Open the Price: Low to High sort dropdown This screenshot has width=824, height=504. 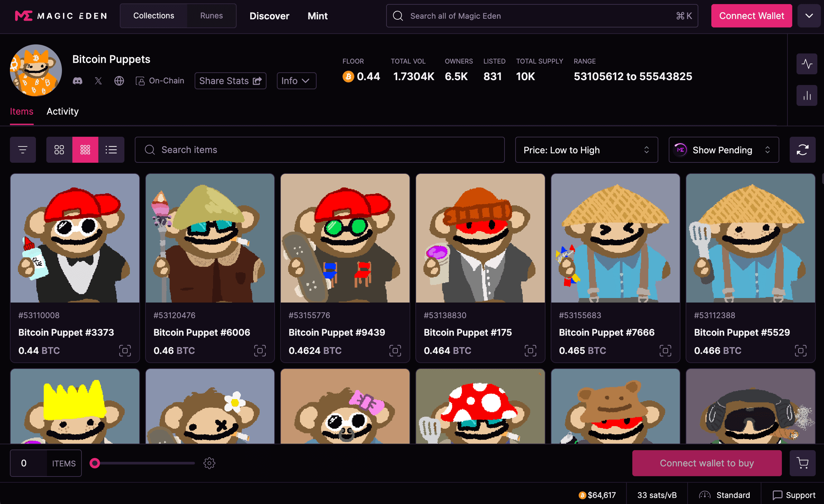point(586,150)
